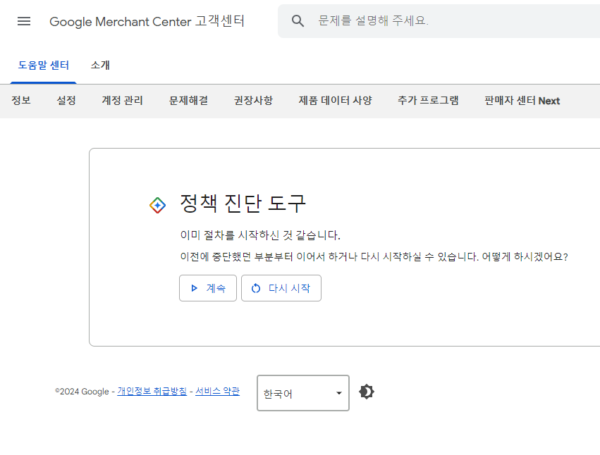This screenshot has width=600, height=455.
Task: Click the search magnifier icon
Action: pyautogui.click(x=298, y=21)
